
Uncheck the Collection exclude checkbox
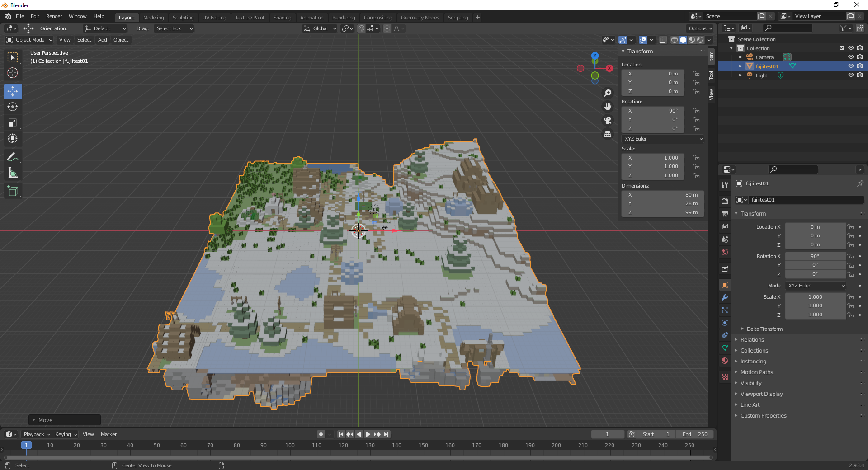pyautogui.click(x=842, y=48)
